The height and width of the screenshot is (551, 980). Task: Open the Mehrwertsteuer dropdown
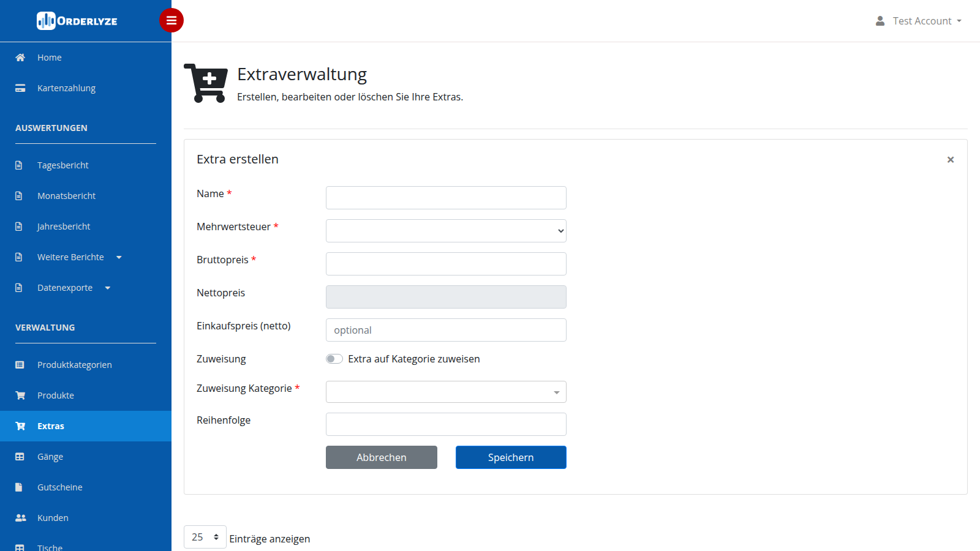pos(446,231)
